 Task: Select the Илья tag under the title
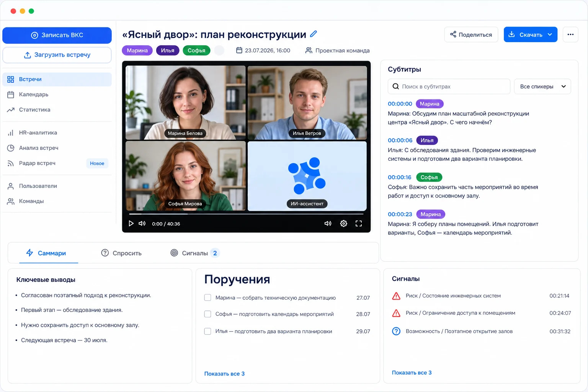168,51
